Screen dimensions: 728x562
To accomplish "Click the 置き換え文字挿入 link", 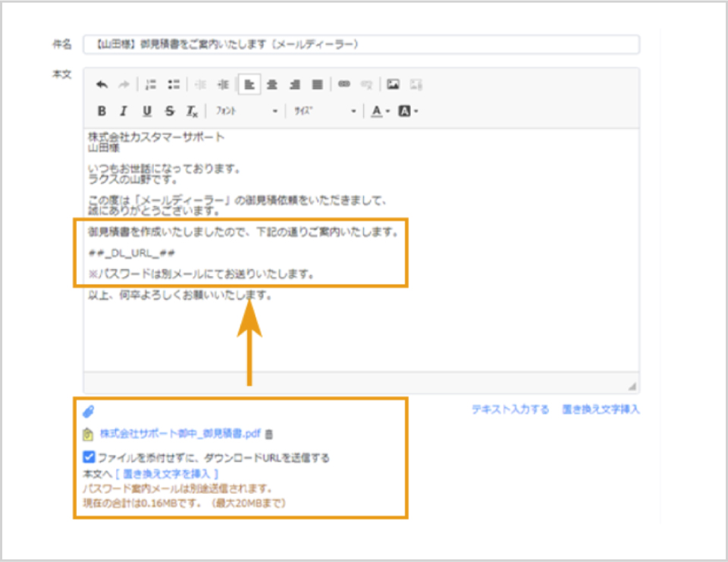I will [x=604, y=408].
